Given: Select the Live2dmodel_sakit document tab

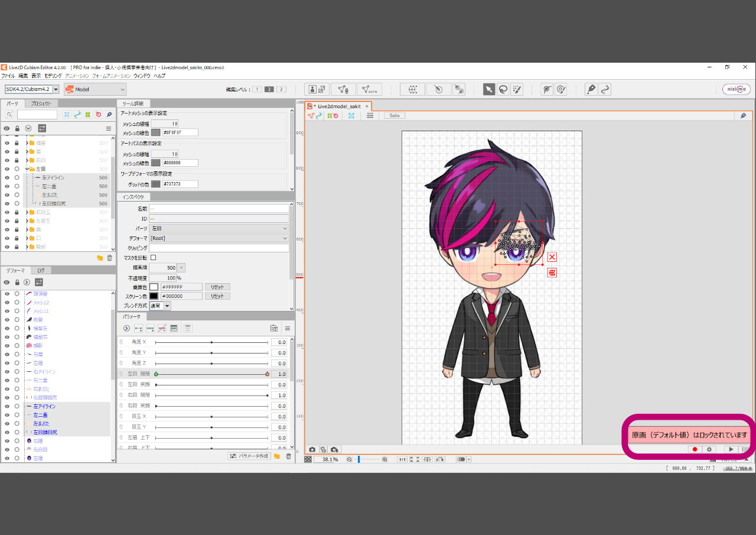Looking at the screenshot, I should tap(338, 106).
